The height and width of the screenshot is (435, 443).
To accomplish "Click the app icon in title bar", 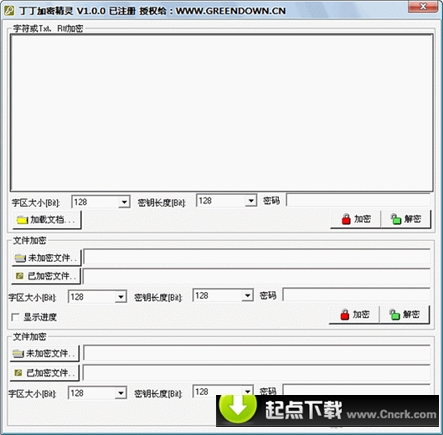I will (9, 11).
